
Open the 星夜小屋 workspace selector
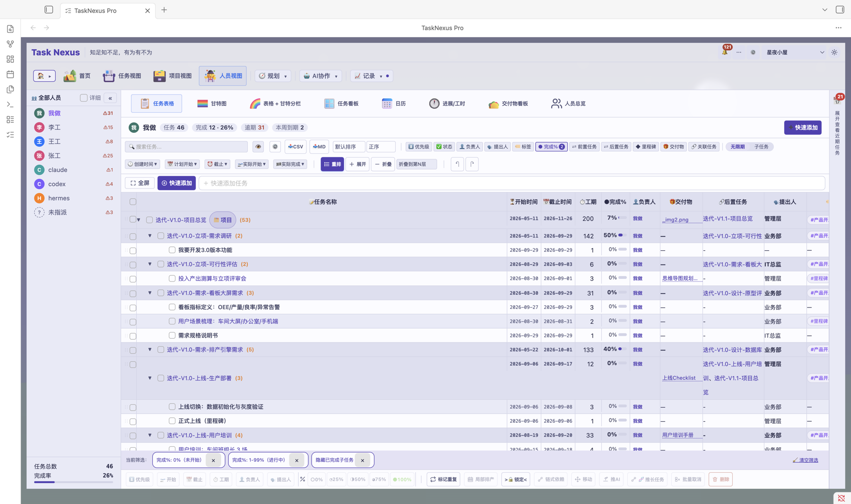point(795,52)
